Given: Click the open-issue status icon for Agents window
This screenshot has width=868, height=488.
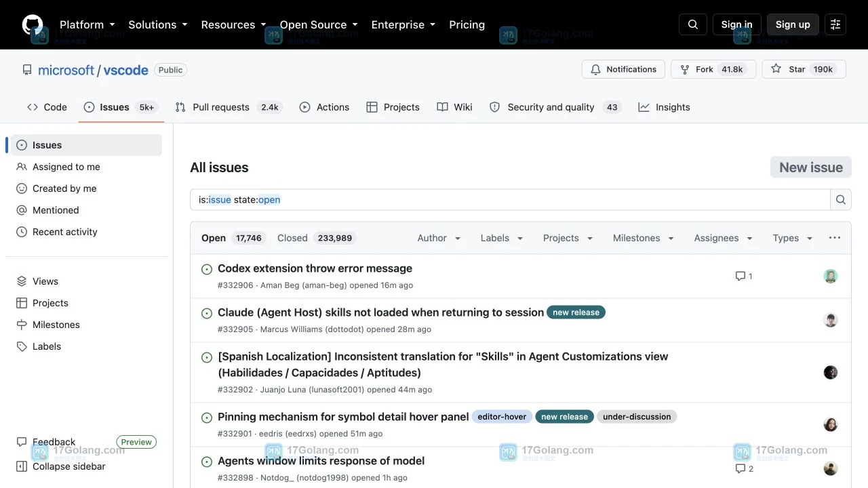Looking at the screenshot, I should [x=207, y=462].
